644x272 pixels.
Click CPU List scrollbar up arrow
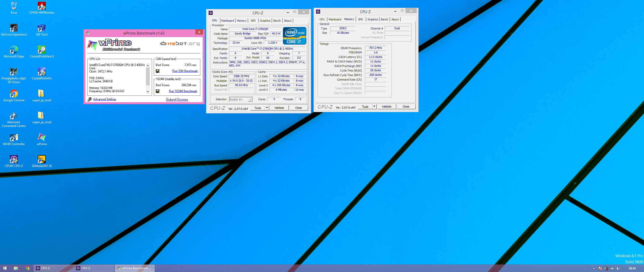click(148, 65)
